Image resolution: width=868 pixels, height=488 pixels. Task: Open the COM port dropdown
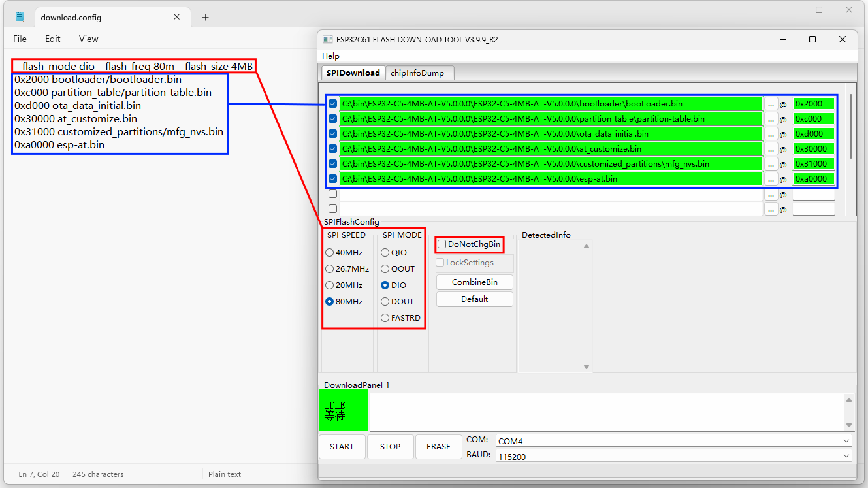[x=673, y=441]
